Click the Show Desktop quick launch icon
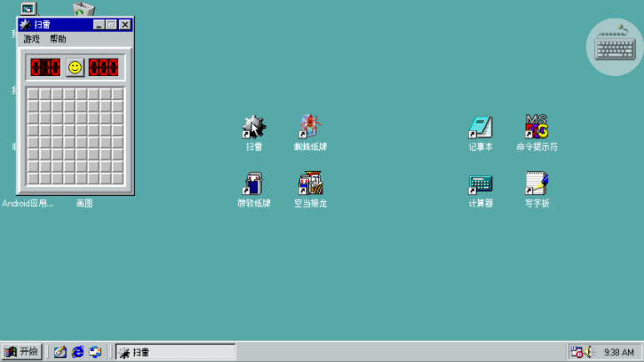This screenshot has width=644, height=362. click(x=60, y=352)
